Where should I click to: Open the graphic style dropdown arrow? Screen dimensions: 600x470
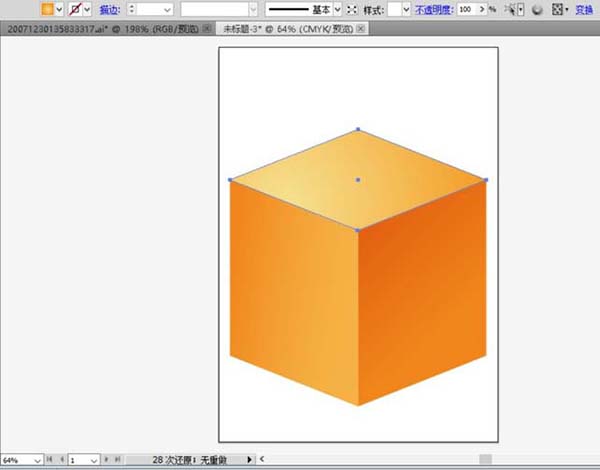click(x=406, y=9)
